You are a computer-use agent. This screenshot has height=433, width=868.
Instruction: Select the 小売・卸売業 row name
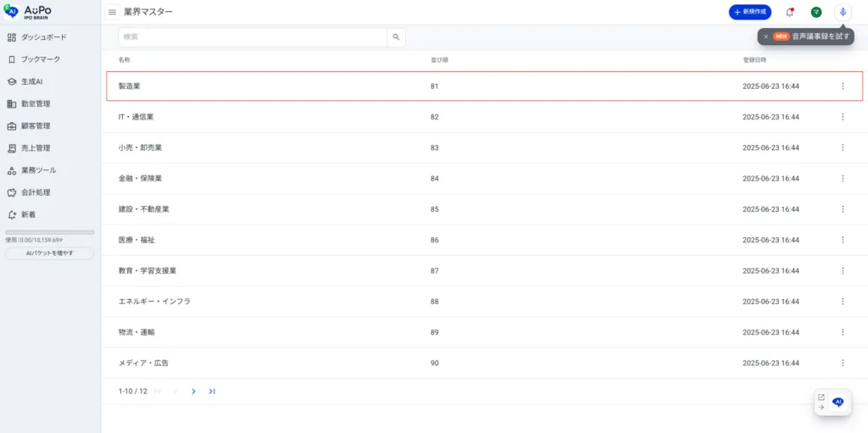point(140,147)
